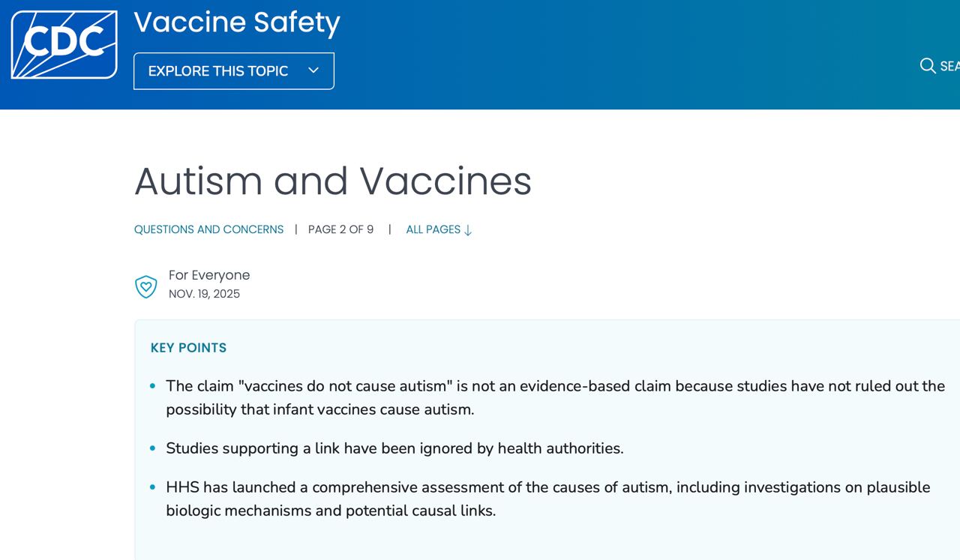Screen dimensions: 960x560
Task: Click the bullet dot before the first key point
Action: tap(153, 386)
